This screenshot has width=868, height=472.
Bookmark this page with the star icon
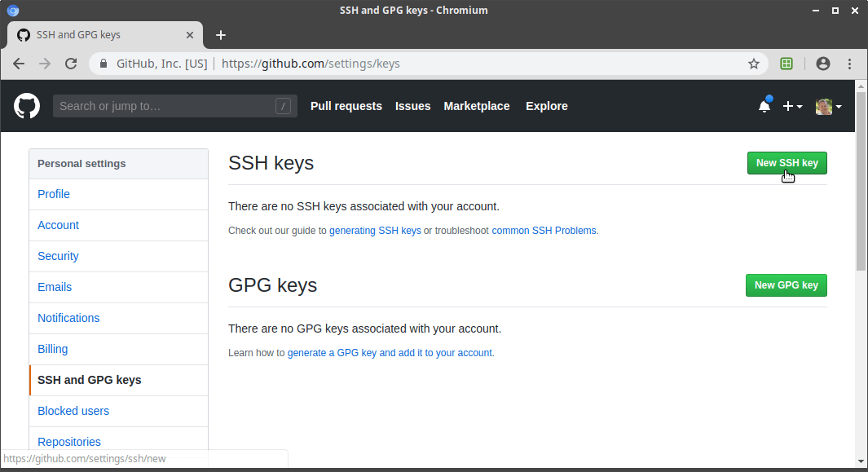click(753, 64)
